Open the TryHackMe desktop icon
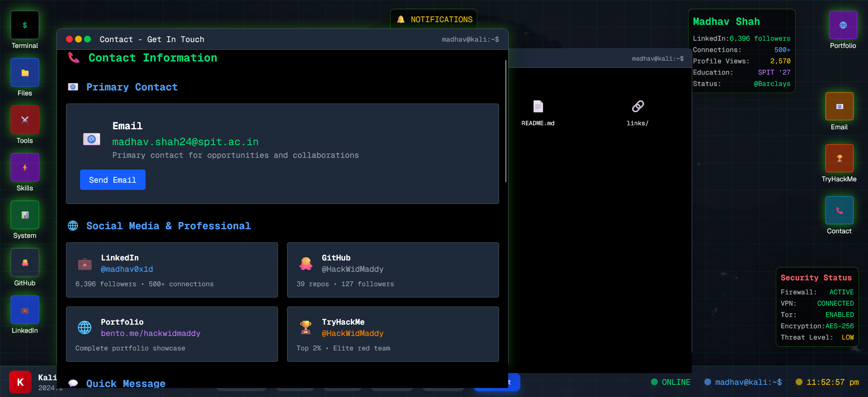The image size is (868, 397). click(839, 158)
